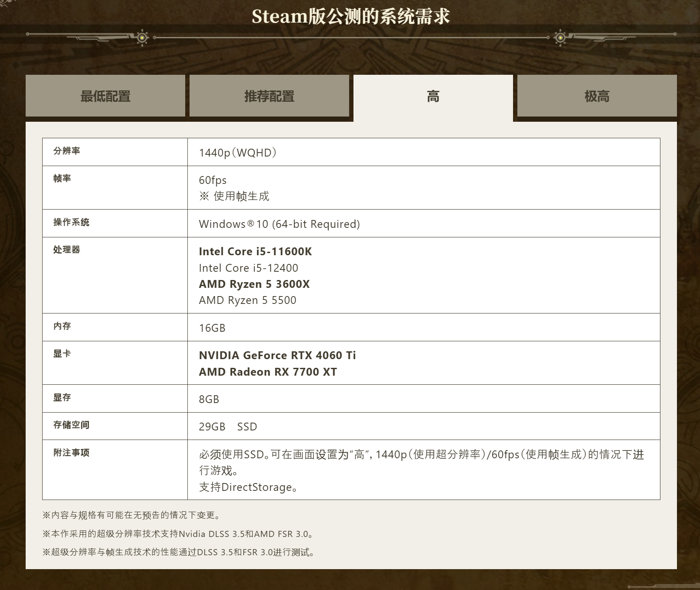Click AMD Ryzen 5 5500 text
The width and height of the screenshot is (700, 590).
click(247, 300)
